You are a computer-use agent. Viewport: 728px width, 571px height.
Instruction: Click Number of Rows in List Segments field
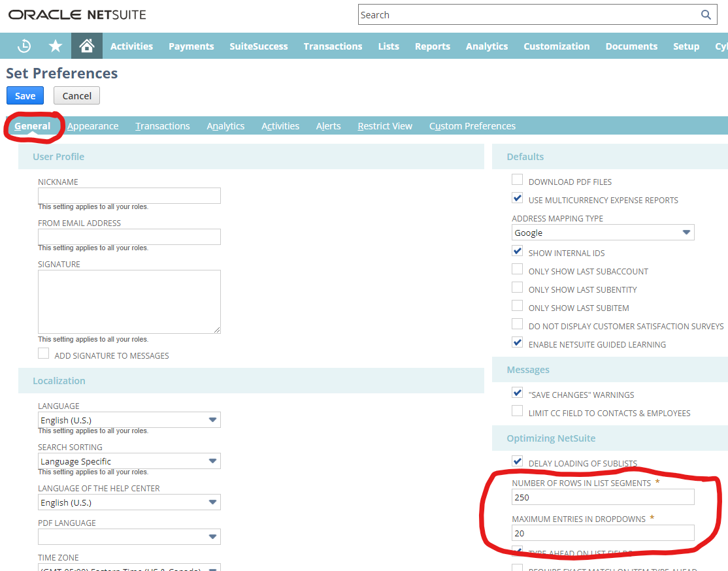pos(603,497)
